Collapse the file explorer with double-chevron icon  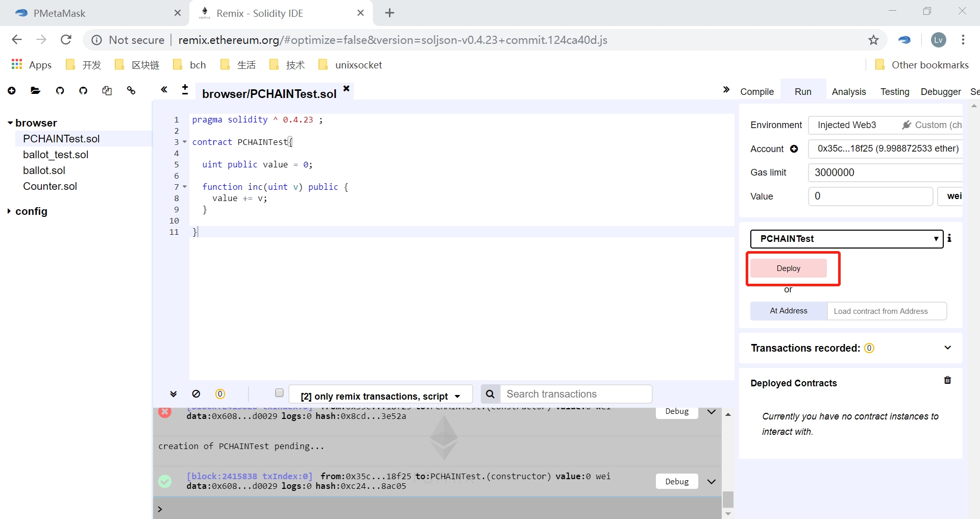(164, 90)
